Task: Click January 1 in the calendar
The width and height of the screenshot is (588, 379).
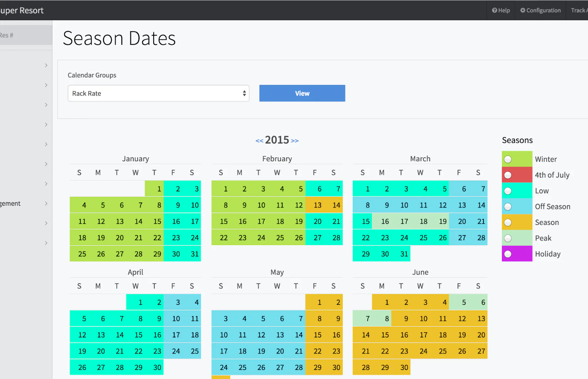Action: point(154,189)
